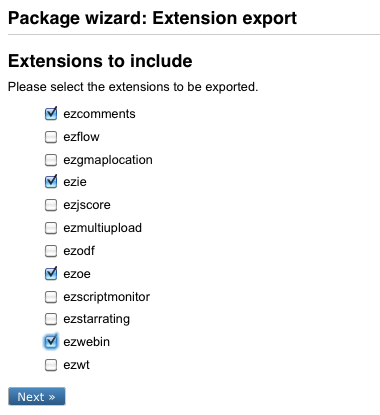Viewport: 380px width, 415px height.
Task: Click the ezwebin label text
Action: click(87, 342)
